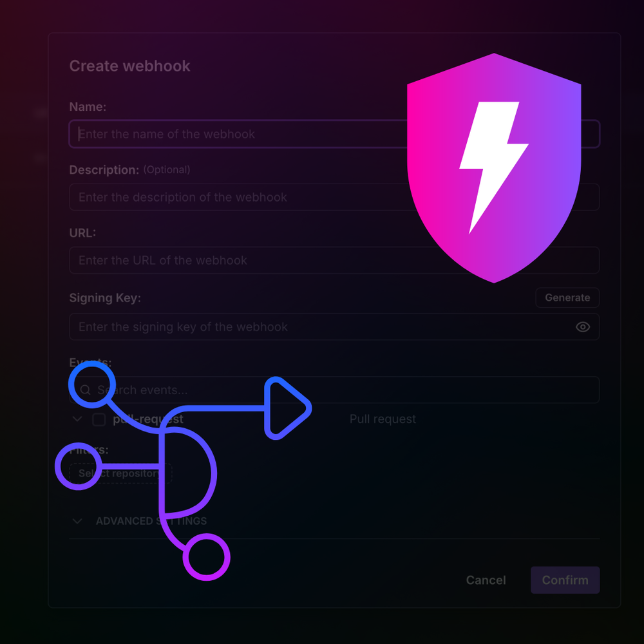Check the pull-request event checkbox
644x644 pixels.
[99, 419]
